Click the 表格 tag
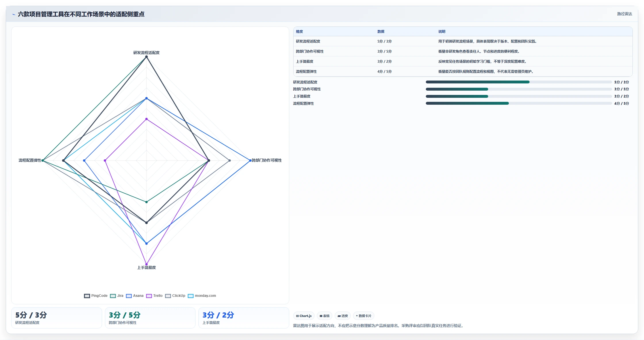Viewport: 644px width, 340px height. point(325,316)
